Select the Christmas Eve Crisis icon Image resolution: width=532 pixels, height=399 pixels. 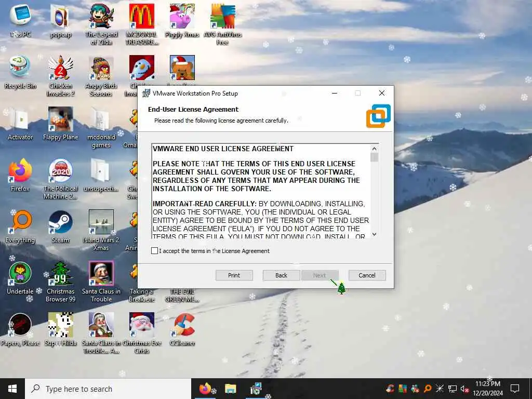point(142,334)
